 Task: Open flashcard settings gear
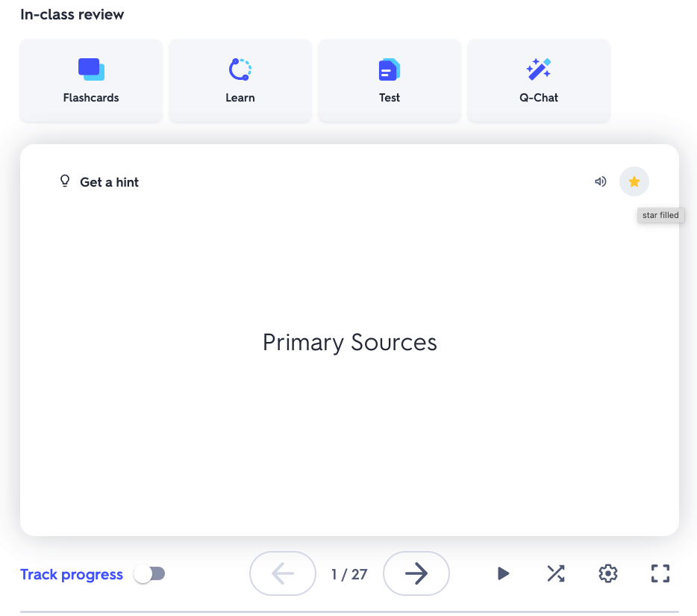(608, 573)
